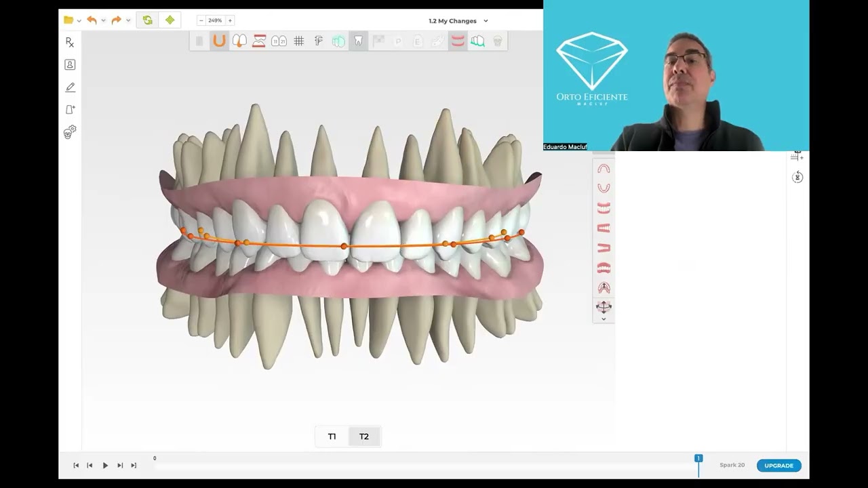The image size is (868, 488).
Task: Show the lower arch occlusal view
Action: 604,188
